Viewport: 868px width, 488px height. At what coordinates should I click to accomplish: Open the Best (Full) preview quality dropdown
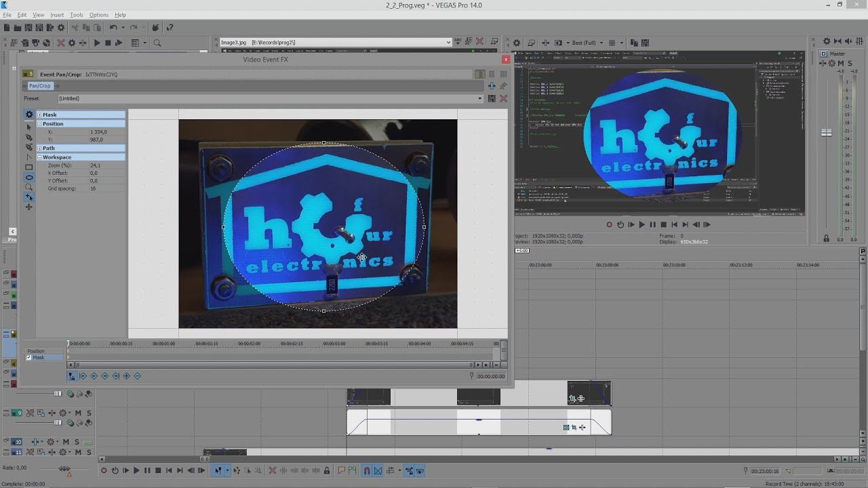coord(601,43)
